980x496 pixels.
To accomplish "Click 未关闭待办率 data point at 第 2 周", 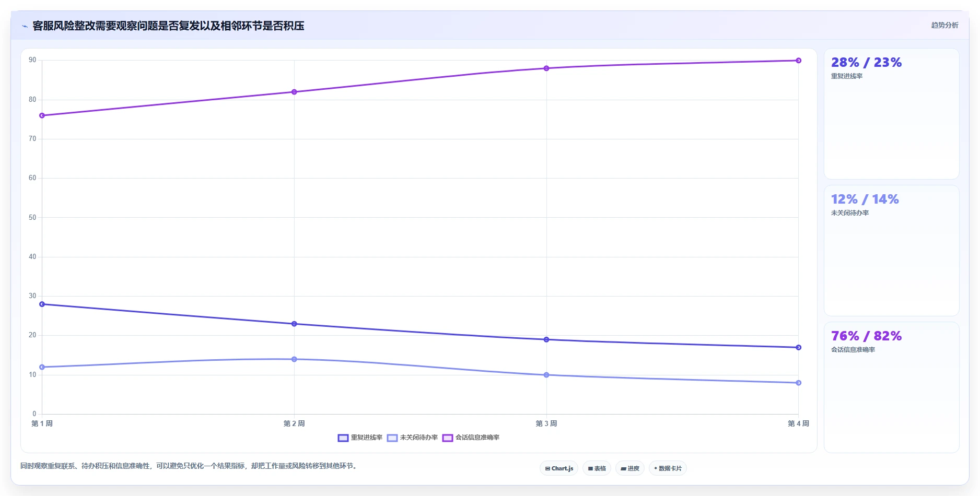I will (x=294, y=359).
